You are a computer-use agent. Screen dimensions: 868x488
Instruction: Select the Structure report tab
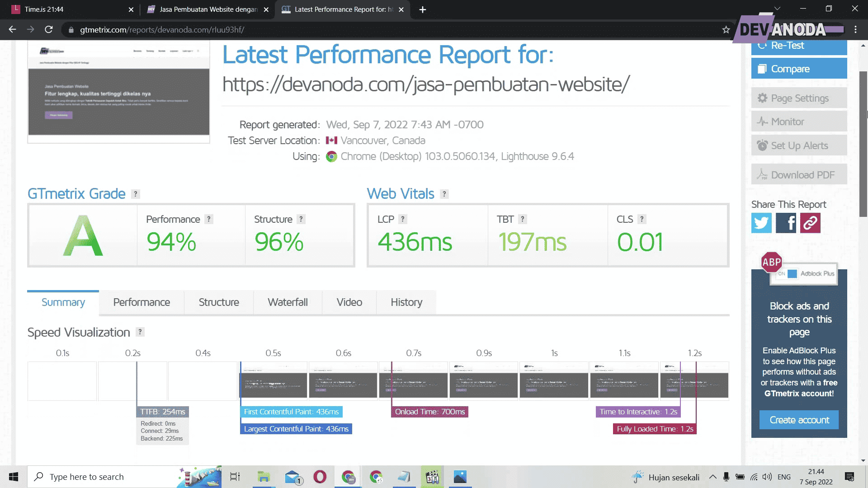[219, 302]
